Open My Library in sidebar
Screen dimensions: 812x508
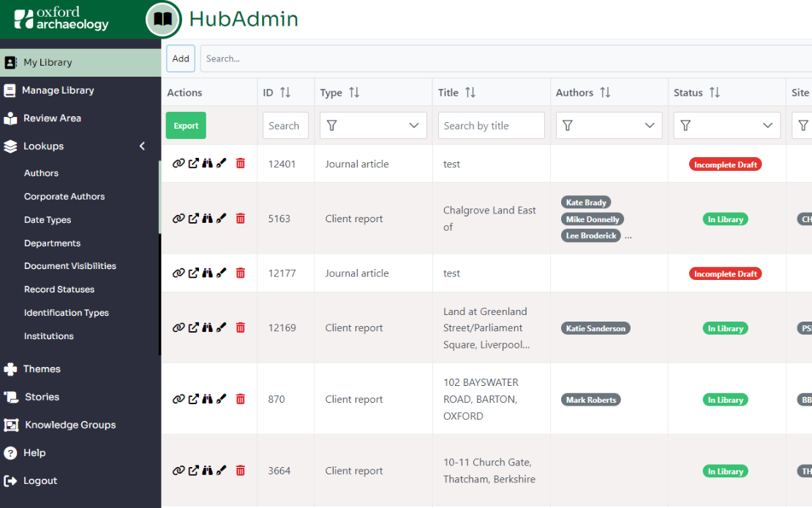pos(80,63)
